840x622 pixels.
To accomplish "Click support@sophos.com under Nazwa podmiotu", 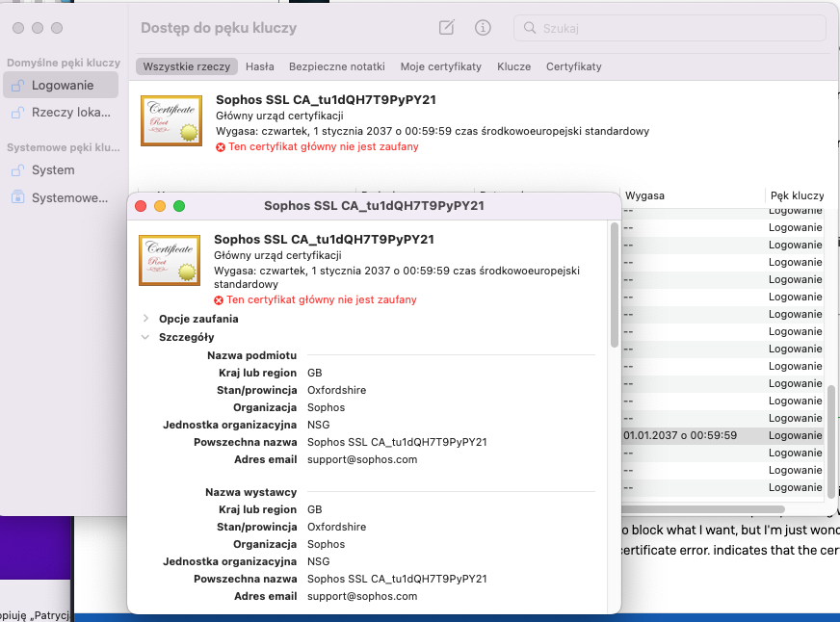I will pos(362,460).
